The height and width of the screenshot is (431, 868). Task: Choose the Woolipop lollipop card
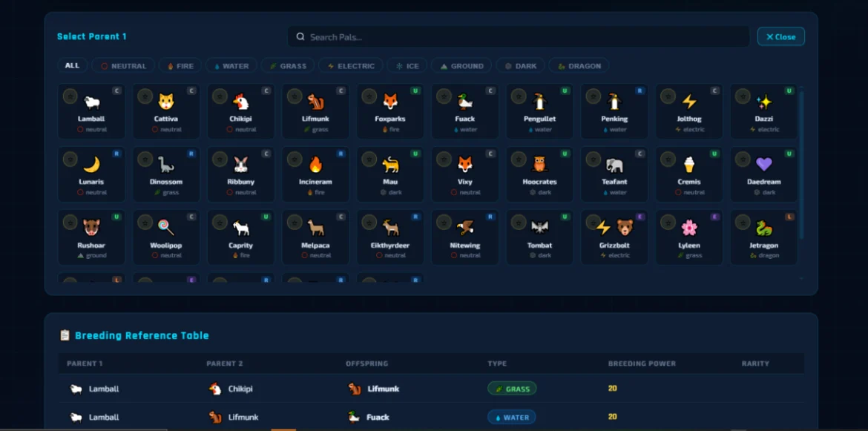[166, 237]
